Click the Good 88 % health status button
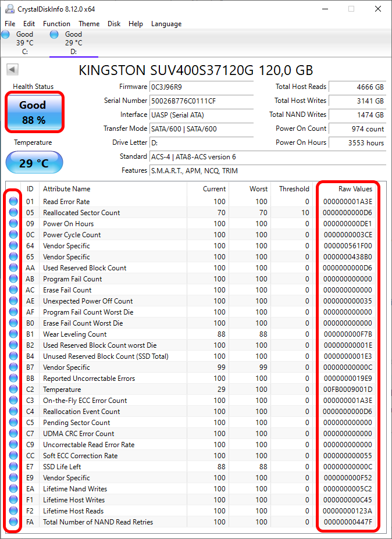Viewport: 392px width, 539px height. 34,112
